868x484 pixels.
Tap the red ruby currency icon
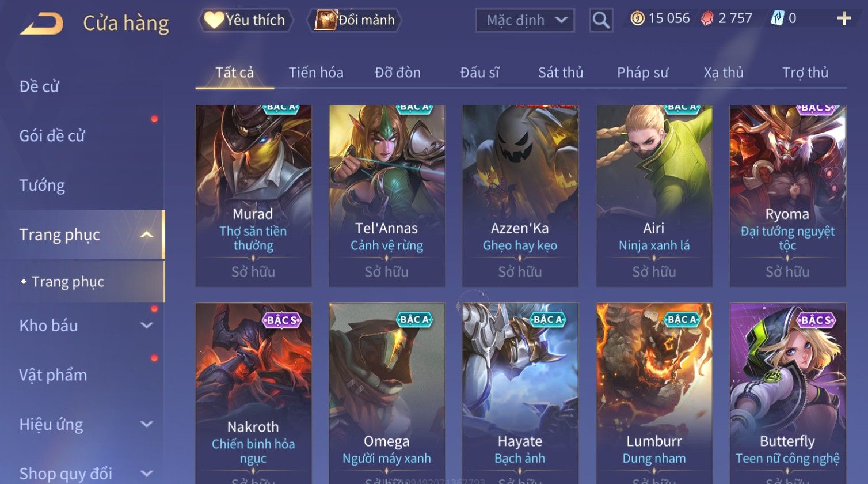pos(707,18)
